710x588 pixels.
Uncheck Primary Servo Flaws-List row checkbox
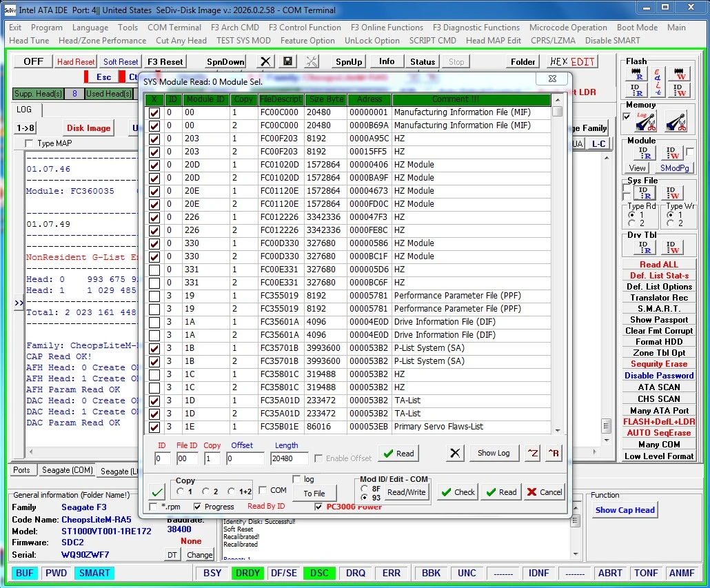pyautogui.click(x=154, y=427)
